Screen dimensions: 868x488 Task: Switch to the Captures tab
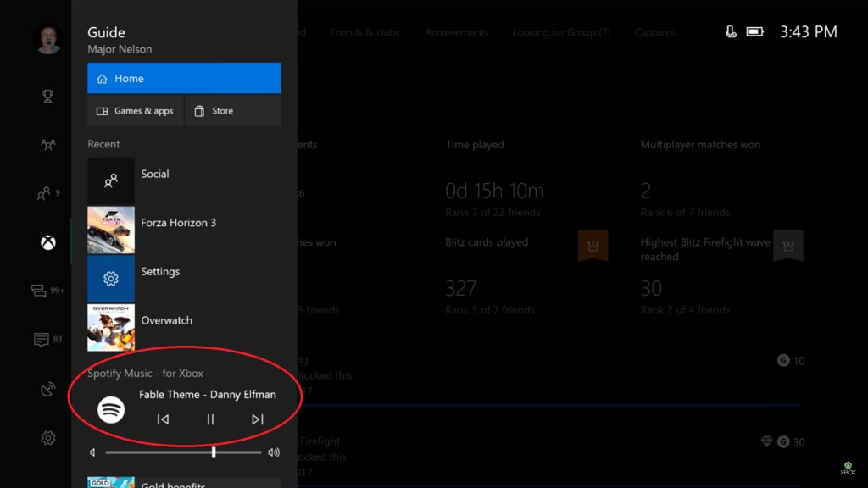[x=655, y=33]
